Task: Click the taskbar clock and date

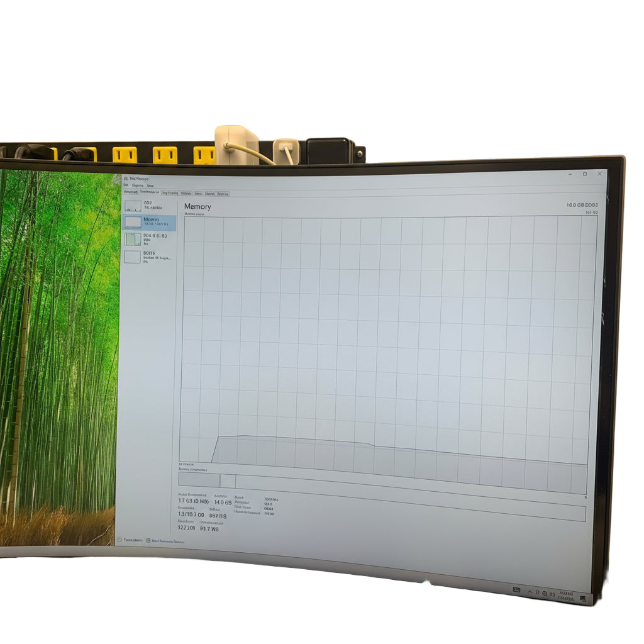Action: click(x=566, y=595)
